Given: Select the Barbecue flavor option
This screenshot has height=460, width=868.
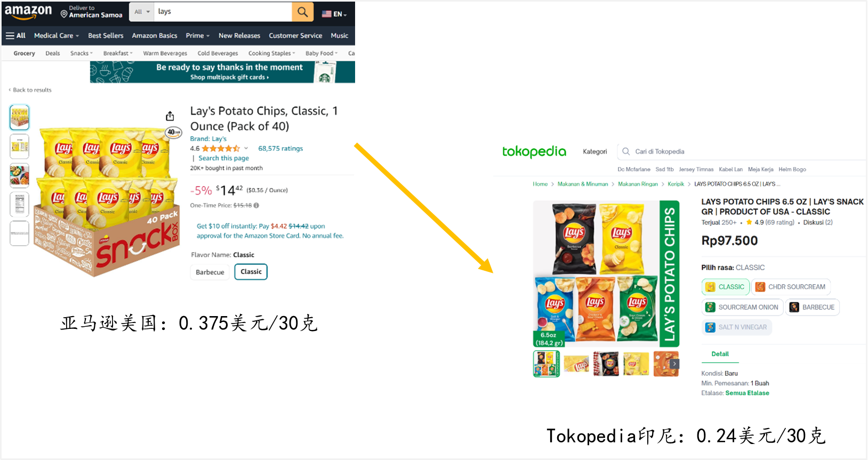Looking at the screenshot, I should pyautogui.click(x=210, y=272).
